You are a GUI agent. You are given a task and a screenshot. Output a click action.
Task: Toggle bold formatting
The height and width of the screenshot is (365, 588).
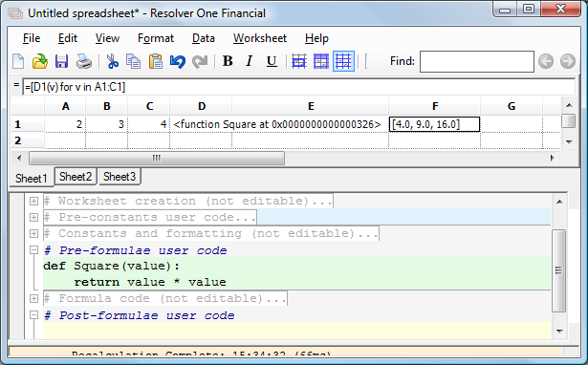[x=228, y=61]
